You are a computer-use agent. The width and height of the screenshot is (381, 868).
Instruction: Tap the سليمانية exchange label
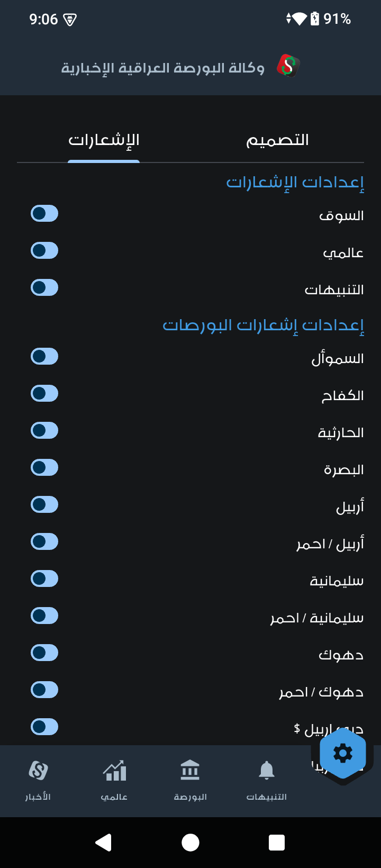(337, 581)
